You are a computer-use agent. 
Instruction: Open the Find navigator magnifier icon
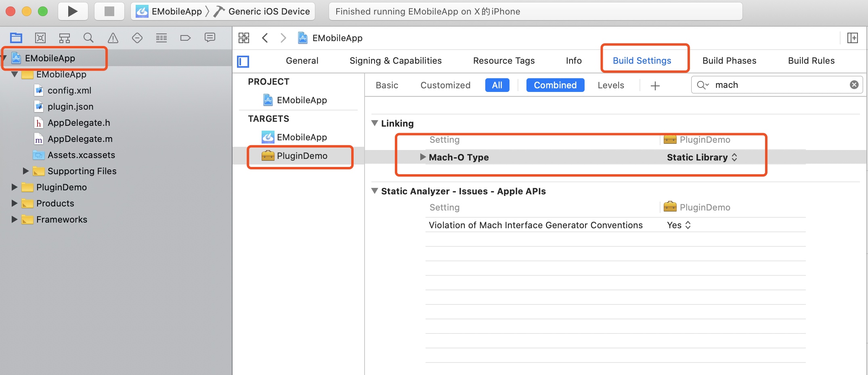tap(88, 38)
